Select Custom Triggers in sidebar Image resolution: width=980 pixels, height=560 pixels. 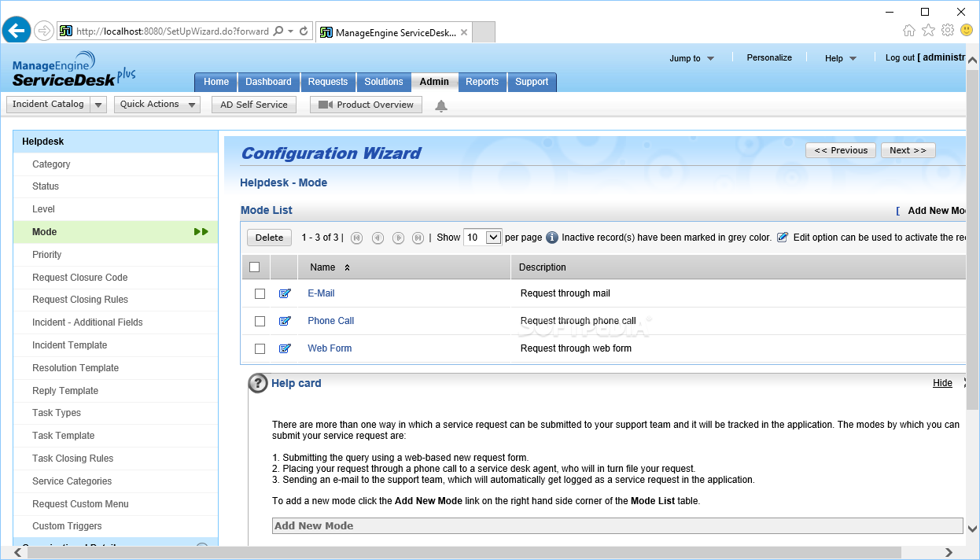pos(67,526)
